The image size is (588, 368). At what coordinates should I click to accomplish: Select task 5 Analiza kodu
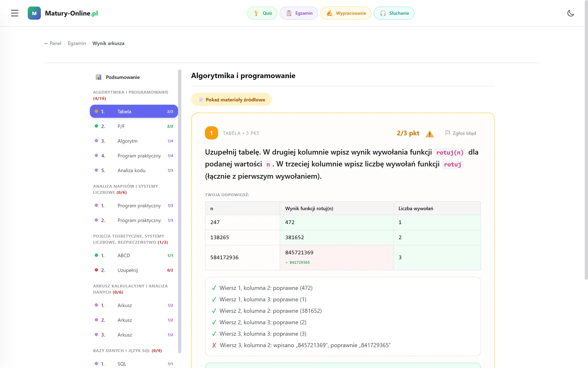click(134, 171)
